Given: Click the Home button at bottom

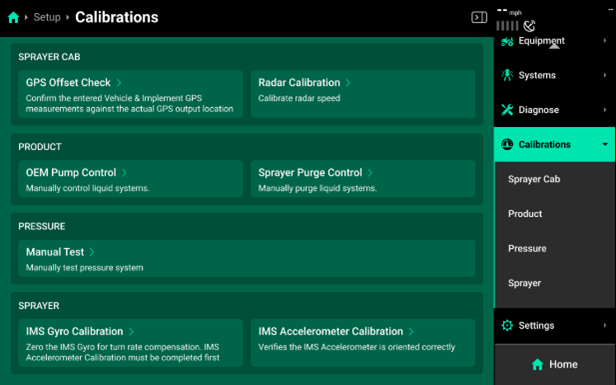Looking at the screenshot, I should [x=554, y=365].
